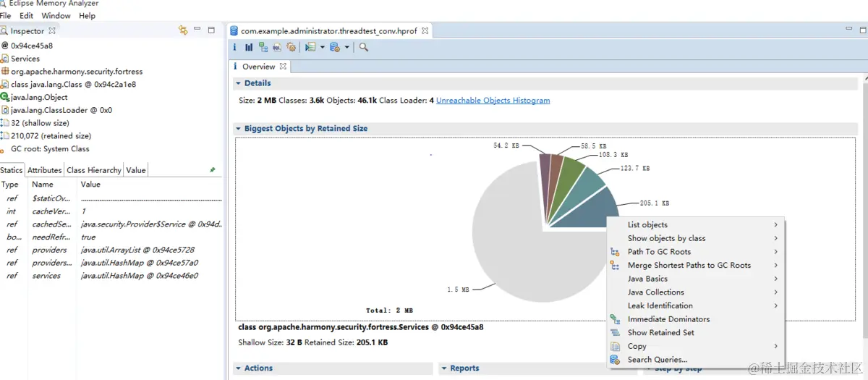Open Search Queries... from context menu

(x=696, y=360)
